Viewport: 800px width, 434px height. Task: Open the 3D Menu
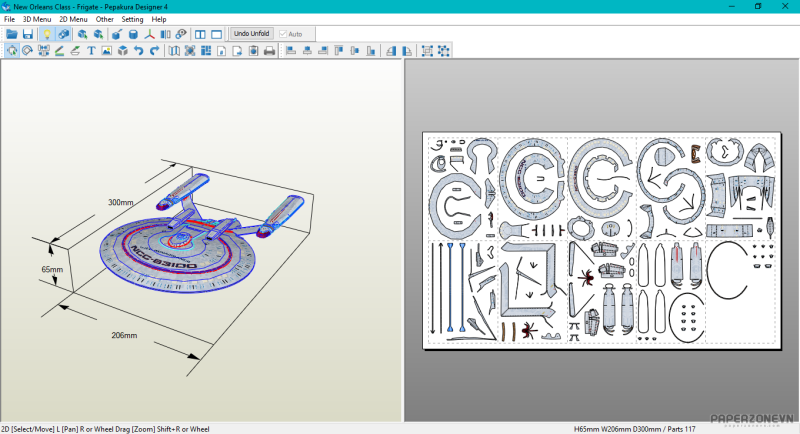[x=37, y=19]
